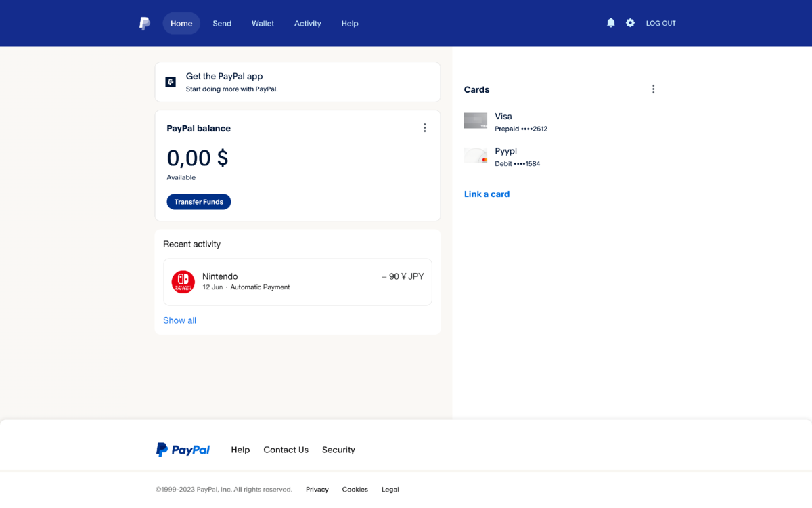The image size is (812, 508).
Task: Click the Security footer link
Action: click(x=338, y=450)
